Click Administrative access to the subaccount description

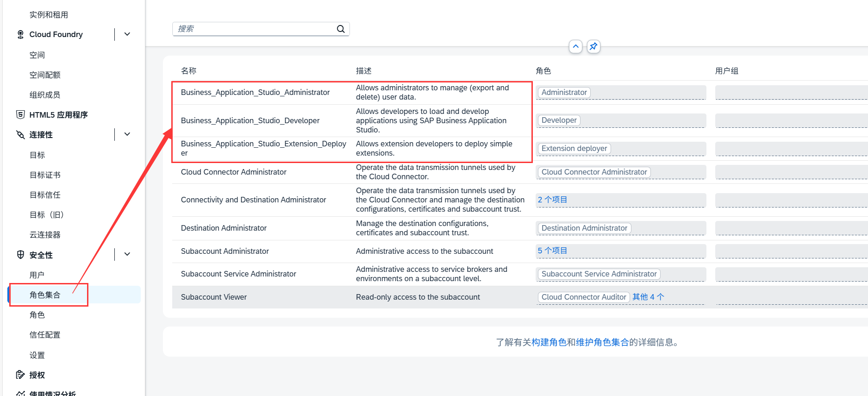click(x=425, y=251)
